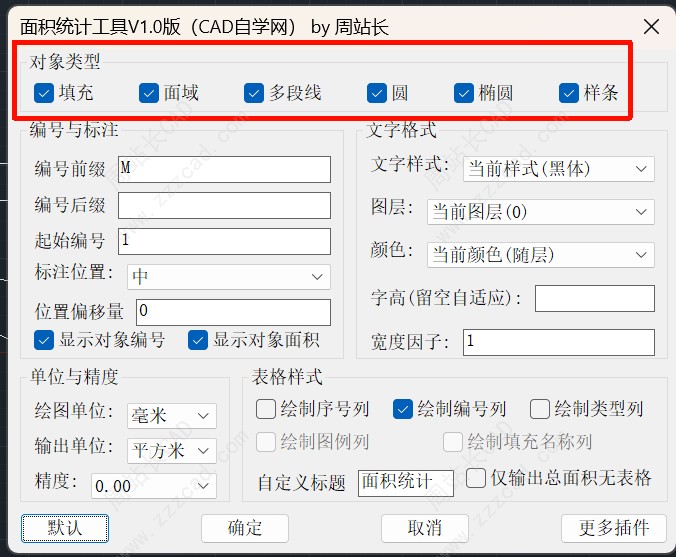Click the 编号前缀 input field
Viewport: 676px width, 557px height.
click(x=224, y=169)
